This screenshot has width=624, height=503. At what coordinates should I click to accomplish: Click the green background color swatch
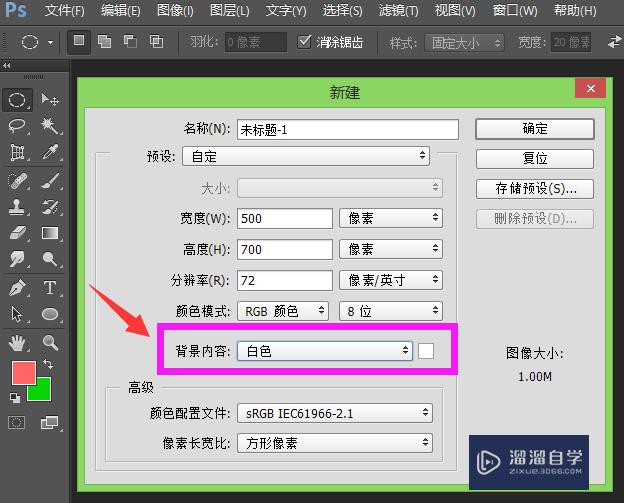point(43,392)
